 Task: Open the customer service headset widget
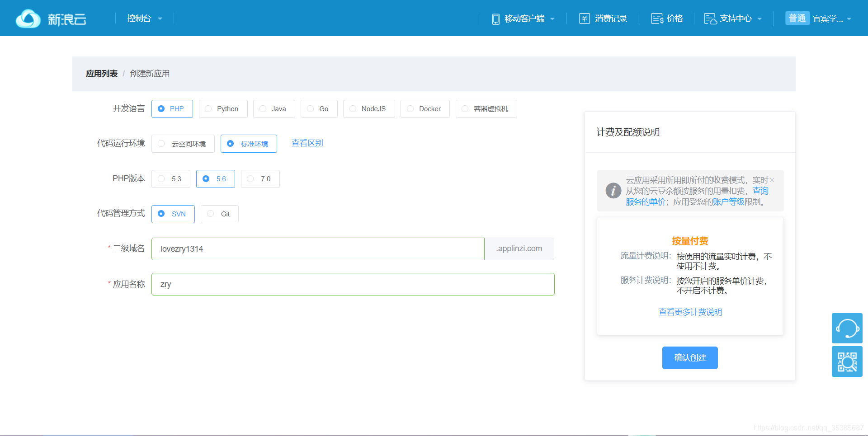tap(847, 328)
